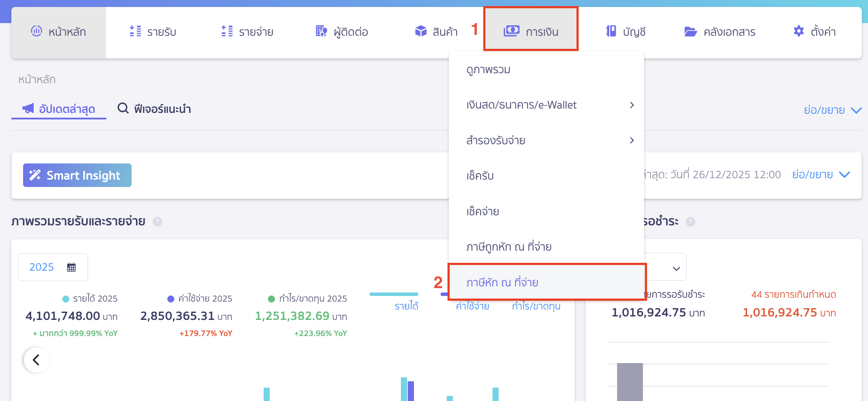The height and width of the screenshot is (401, 868).
Task: Click help icon next to ภาพรวมรายรับและรายจ่าย
Action: click(x=157, y=222)
